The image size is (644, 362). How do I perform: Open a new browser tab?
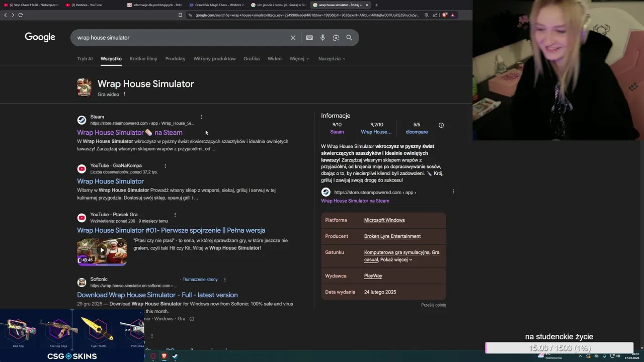pos(376,5)
